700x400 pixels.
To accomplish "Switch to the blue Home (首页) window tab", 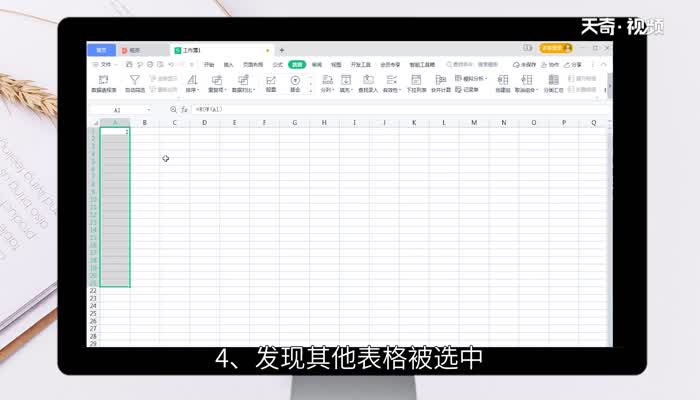I will point(101,50).
